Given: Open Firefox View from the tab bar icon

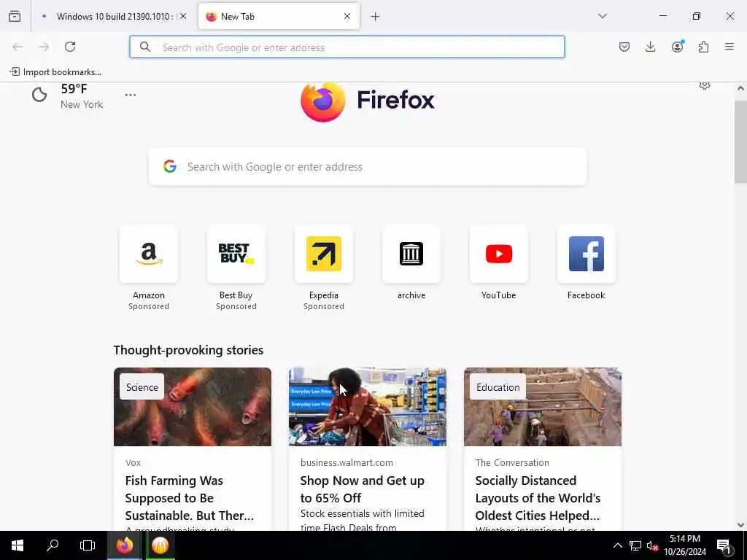Looking at the screenshot, I should [x=15, y=16].
